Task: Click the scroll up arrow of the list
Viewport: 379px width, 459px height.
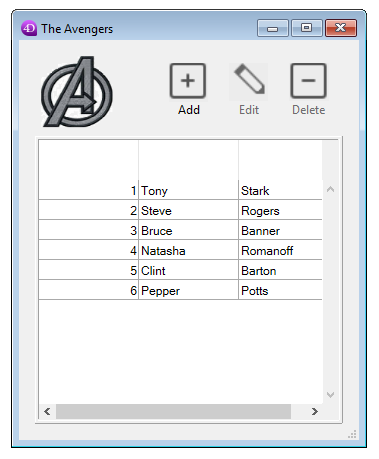Action: point(330,190)
